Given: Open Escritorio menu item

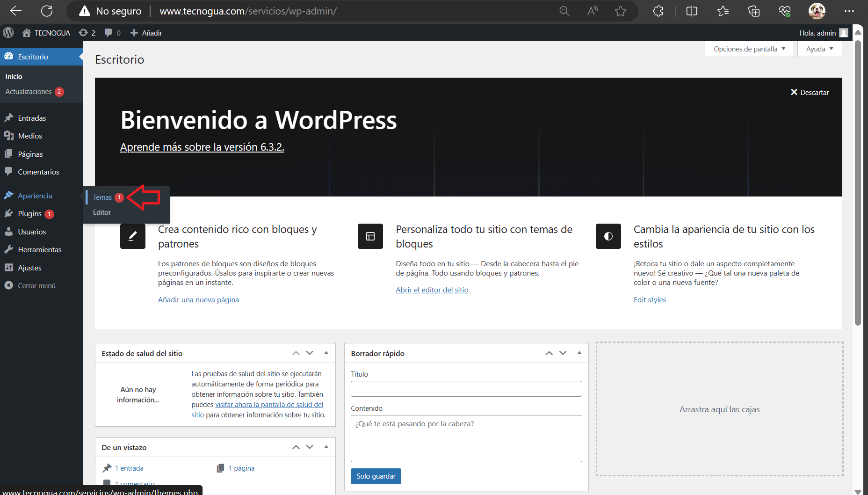Looking at the screenshot, I should 42,57.
